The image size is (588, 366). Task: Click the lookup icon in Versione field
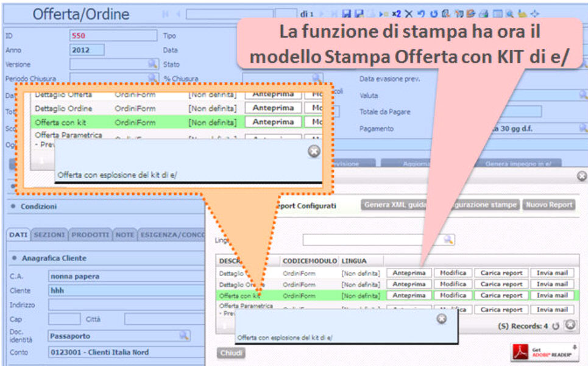pyautogui.click(x=152, y=64)
